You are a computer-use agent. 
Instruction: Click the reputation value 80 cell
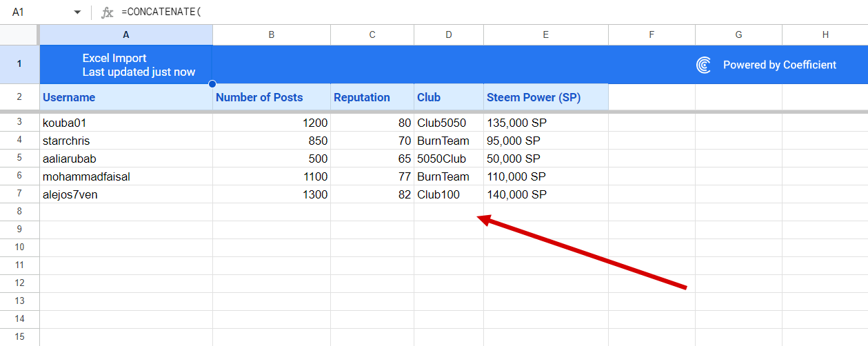coord(372,123)
